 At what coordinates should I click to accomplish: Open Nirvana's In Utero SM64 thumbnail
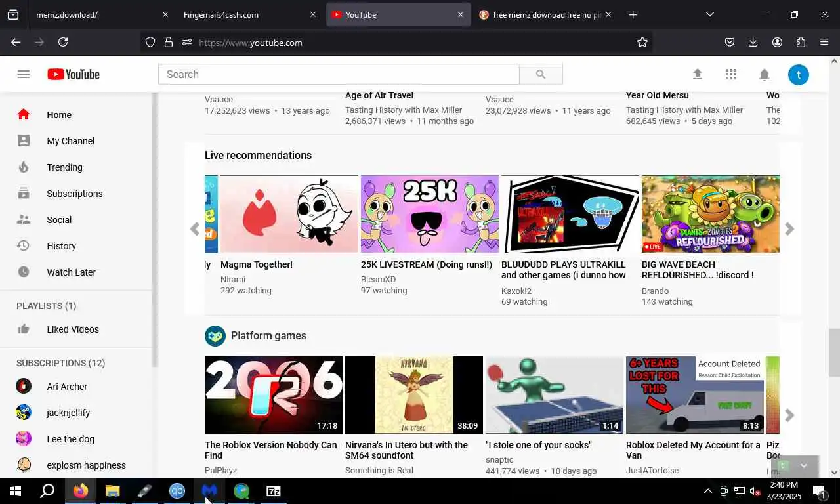tap(414, 395)
